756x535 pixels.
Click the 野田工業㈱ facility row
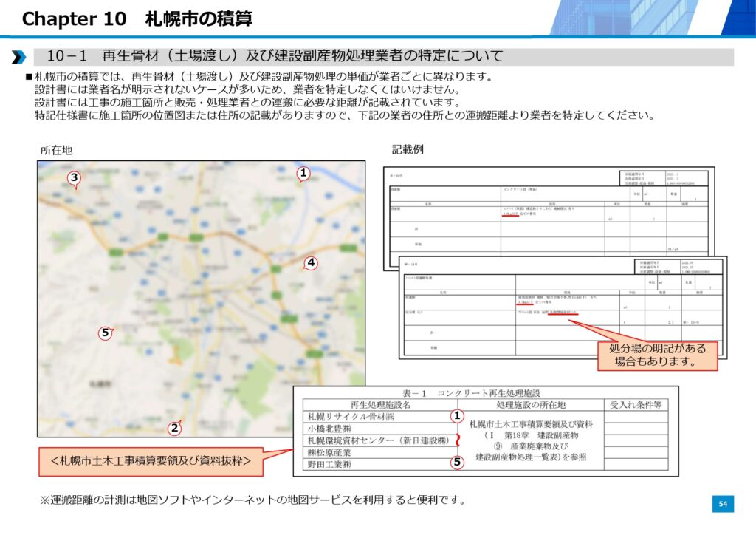(x=332, y=464)
